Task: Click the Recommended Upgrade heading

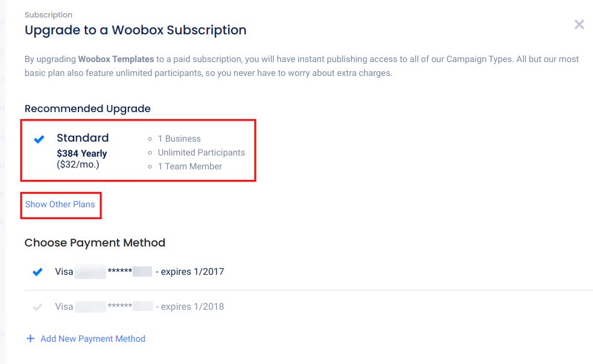Action: point(87,108)
